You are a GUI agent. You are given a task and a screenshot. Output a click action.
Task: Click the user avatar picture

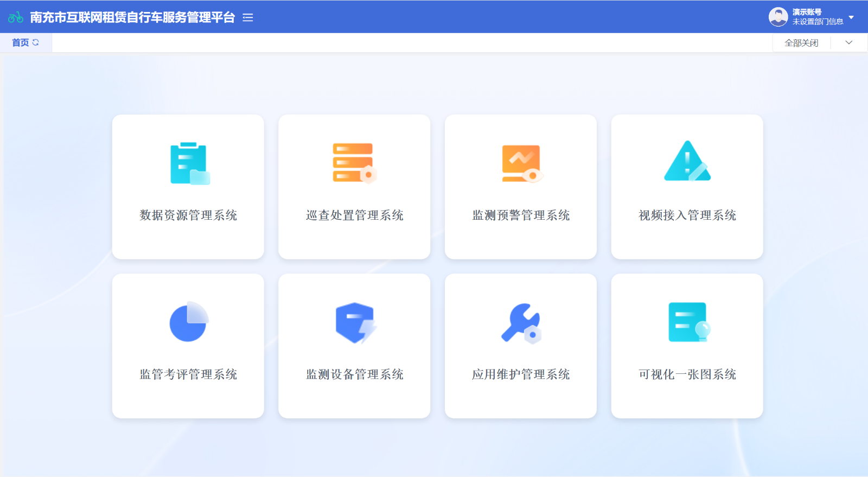click(778, 17)
